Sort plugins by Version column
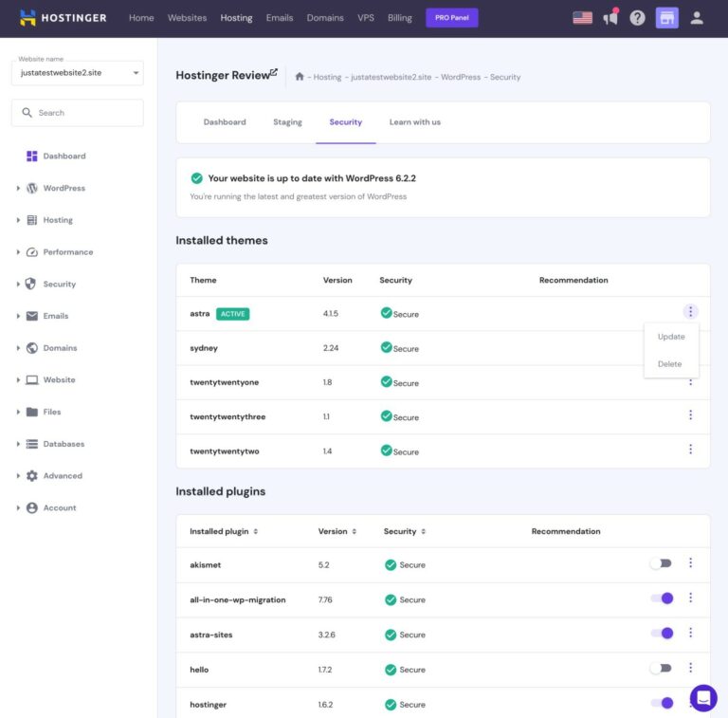The height and width of the screenshot is (718, 728). [337, 531]
